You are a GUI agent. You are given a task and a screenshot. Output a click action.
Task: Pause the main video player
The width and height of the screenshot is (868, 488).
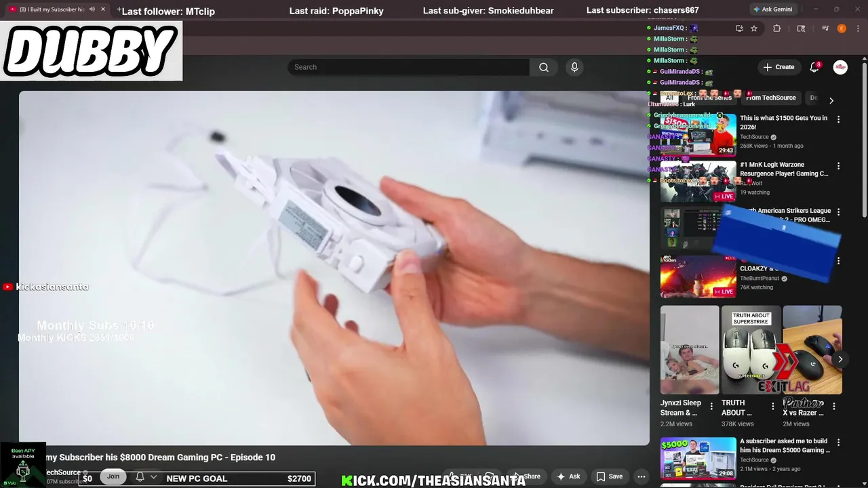click(x=334, y=268)
